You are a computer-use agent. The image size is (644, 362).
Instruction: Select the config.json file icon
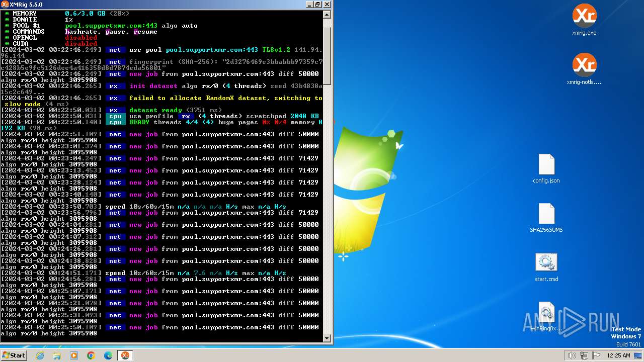(x=546, y=169)
